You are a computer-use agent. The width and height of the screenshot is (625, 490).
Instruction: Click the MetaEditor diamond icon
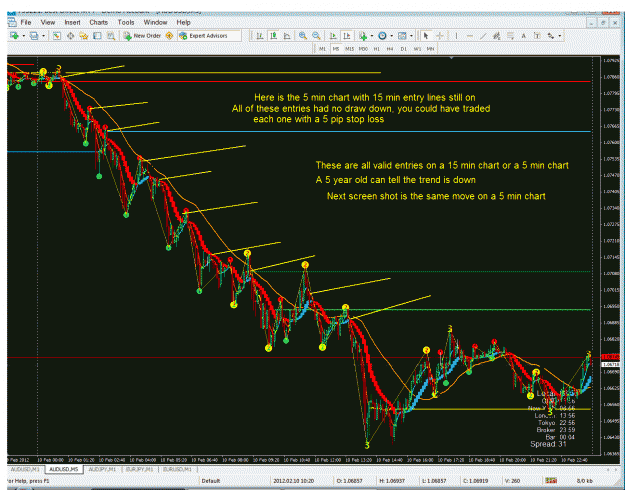(169, 36)
